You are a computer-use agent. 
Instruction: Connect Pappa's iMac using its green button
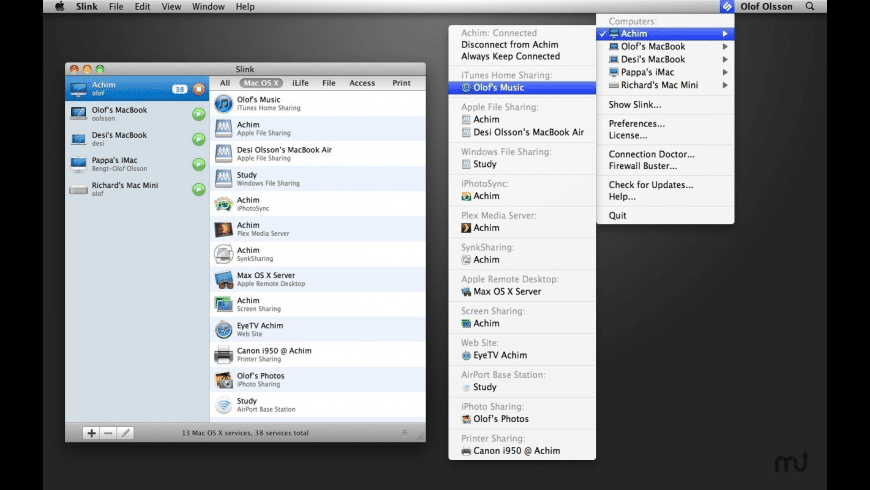click(198, 164)
